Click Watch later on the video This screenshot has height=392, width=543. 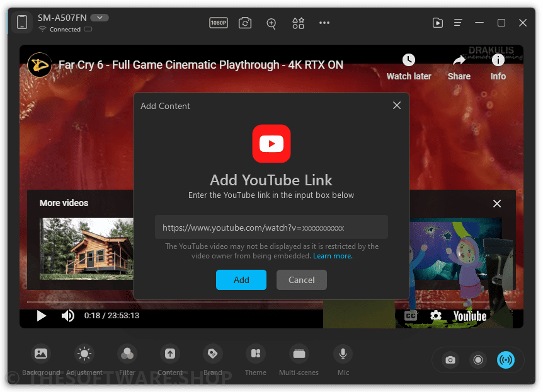[x=409, y=67]
